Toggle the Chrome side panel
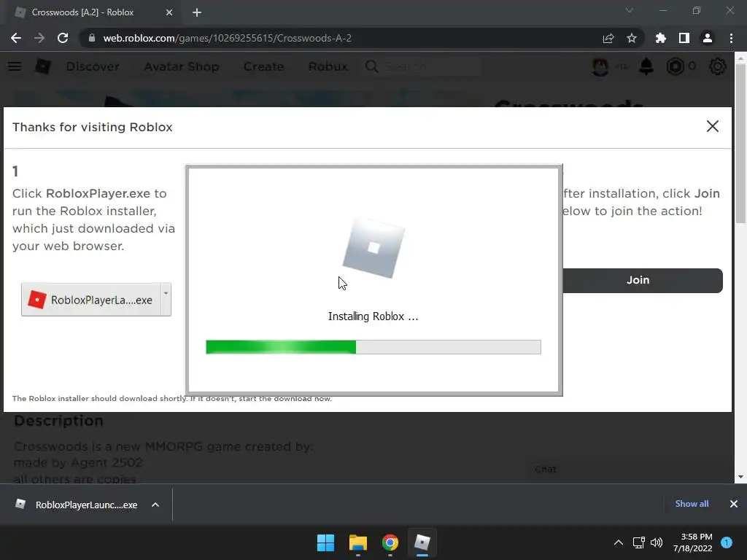 [684, 38]
